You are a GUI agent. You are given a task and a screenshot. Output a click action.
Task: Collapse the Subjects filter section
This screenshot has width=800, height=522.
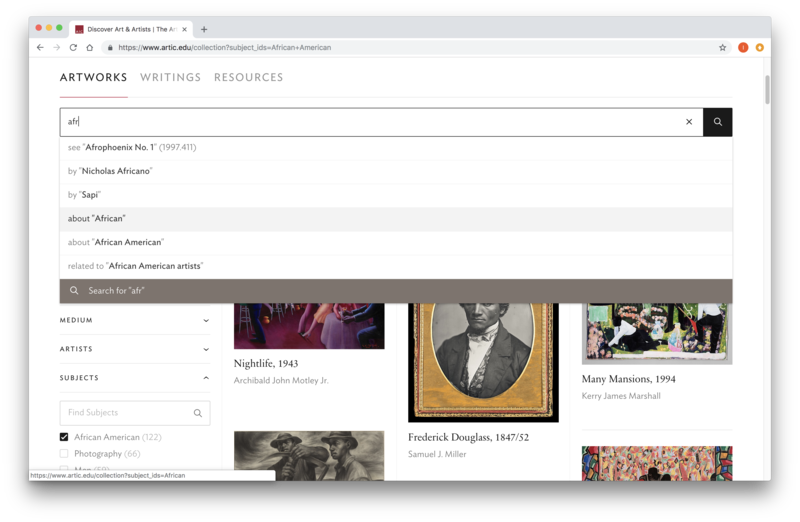135,378
